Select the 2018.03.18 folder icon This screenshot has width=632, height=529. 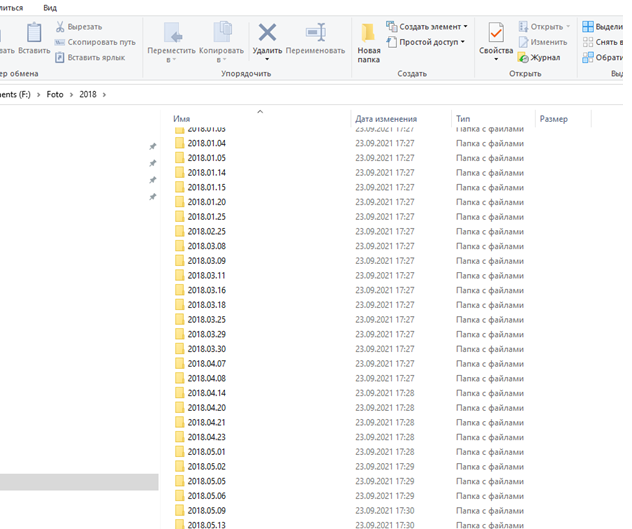[179, 305]
